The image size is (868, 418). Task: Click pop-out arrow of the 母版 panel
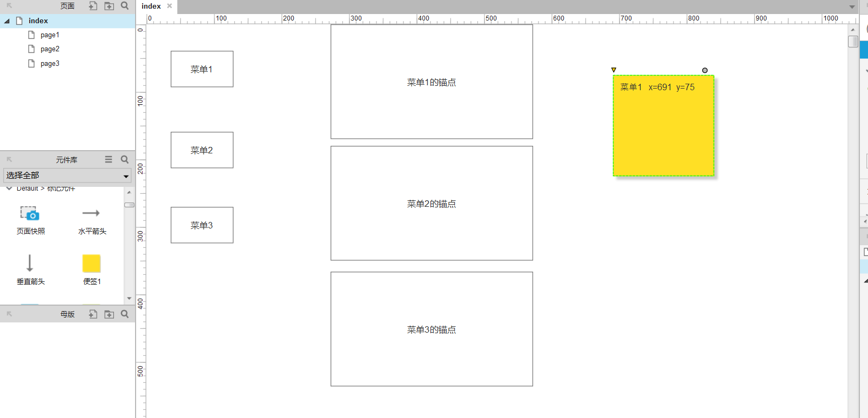tap(9, 314)
